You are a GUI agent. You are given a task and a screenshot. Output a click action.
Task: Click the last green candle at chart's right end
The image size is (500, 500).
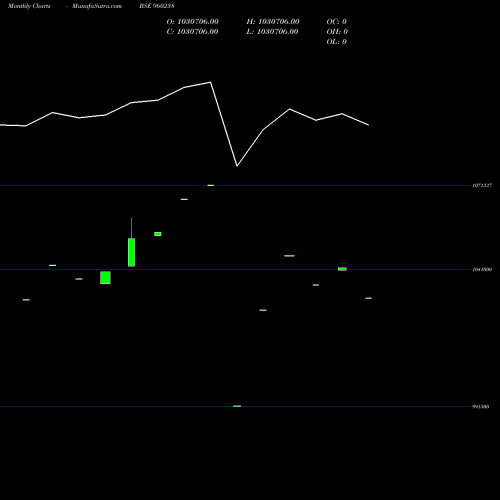tap(369, 298)
